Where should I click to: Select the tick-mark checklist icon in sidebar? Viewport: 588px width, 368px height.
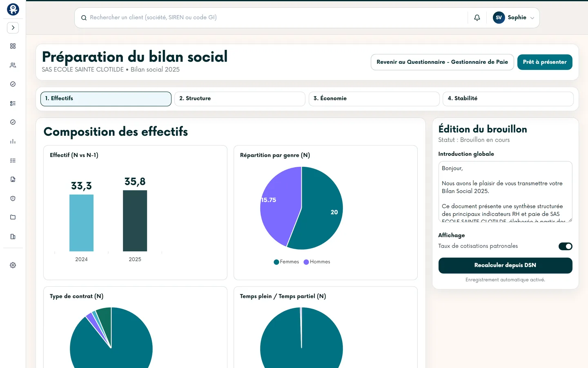coord(13,161)
